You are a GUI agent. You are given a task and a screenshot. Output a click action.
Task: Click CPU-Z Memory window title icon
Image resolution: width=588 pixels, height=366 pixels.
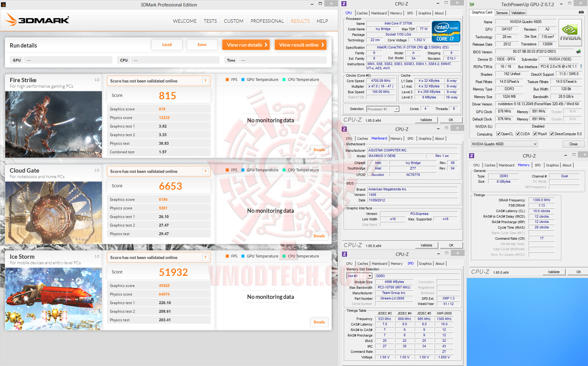coord(472,156)
